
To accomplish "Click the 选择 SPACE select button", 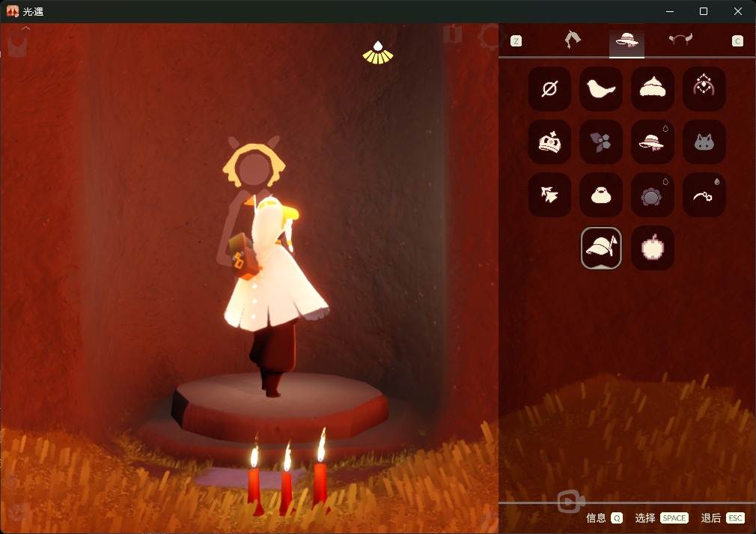I will [662, 518].
